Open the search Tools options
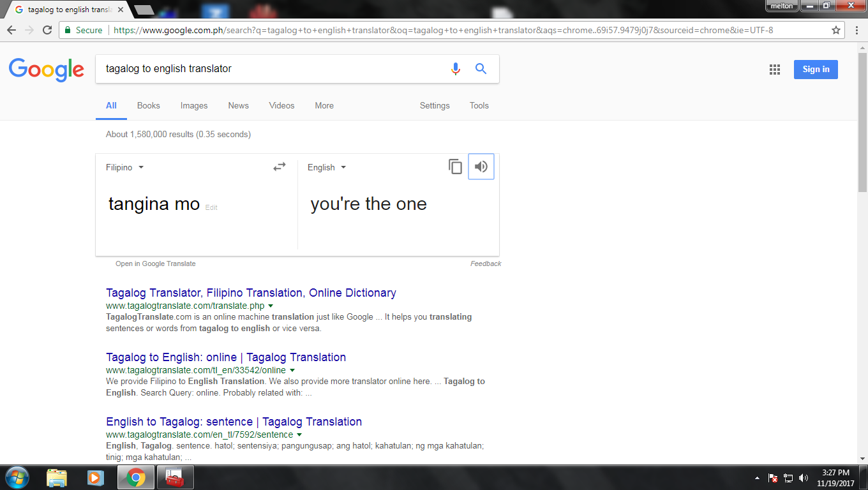This screenshot has height=490, width=868. 479,106
